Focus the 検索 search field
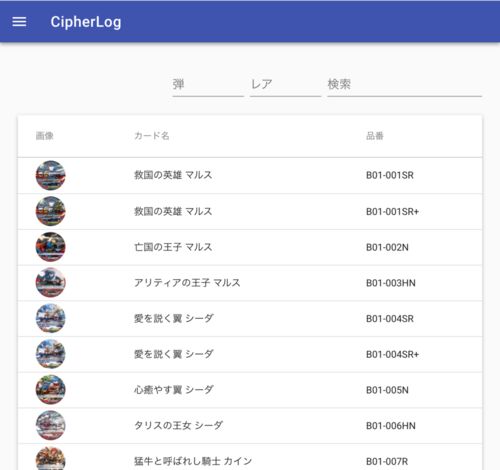 [x=404, y=85]
